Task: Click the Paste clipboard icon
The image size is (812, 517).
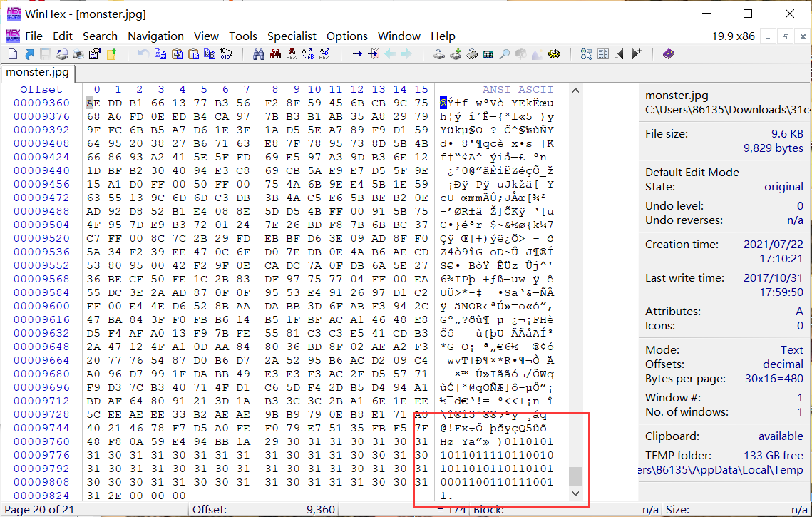Action: pyautogui.click(x=193, y=54)
